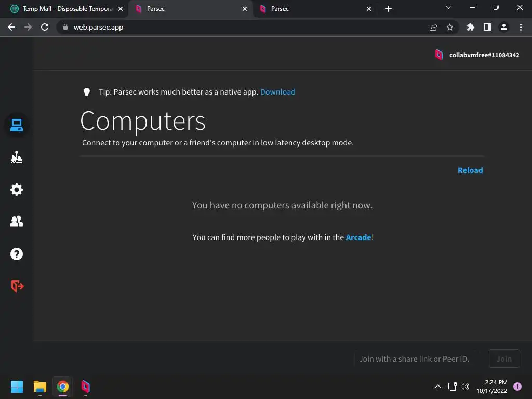The width and height of the screenshot is (532, 399).
Task: Open the Chrome three-dot menu
Action: coord(521,27)
